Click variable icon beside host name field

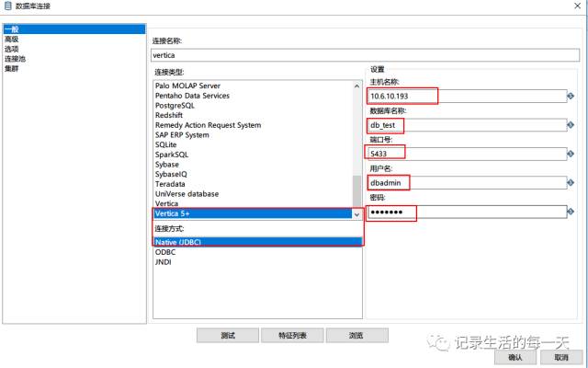pos(571,96)
